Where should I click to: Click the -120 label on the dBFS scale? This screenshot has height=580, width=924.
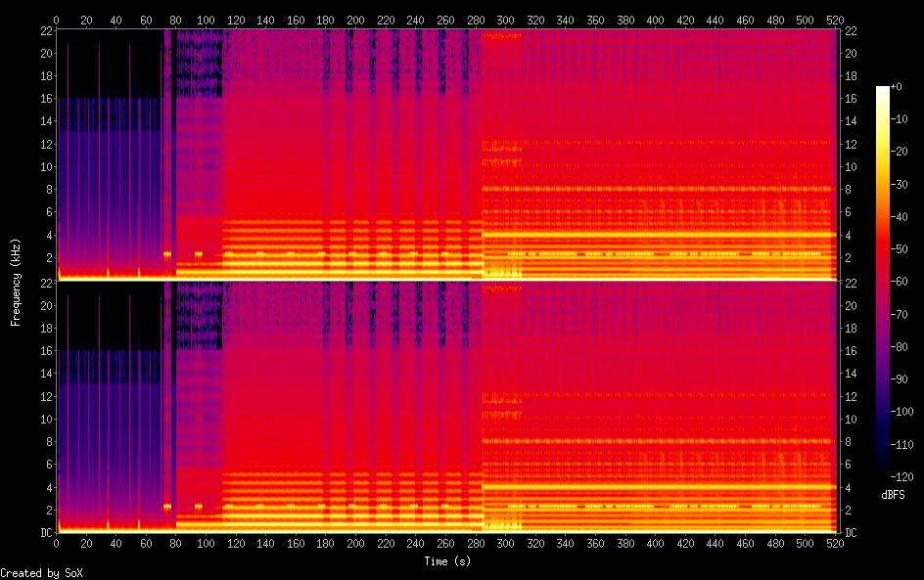[x=904, y=476]
